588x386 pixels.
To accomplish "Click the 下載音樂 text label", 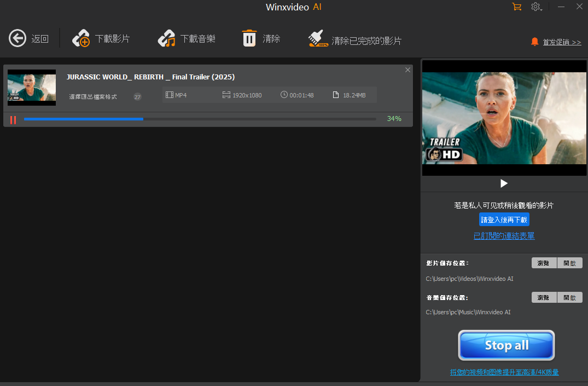I will click(x=197, y=39).
